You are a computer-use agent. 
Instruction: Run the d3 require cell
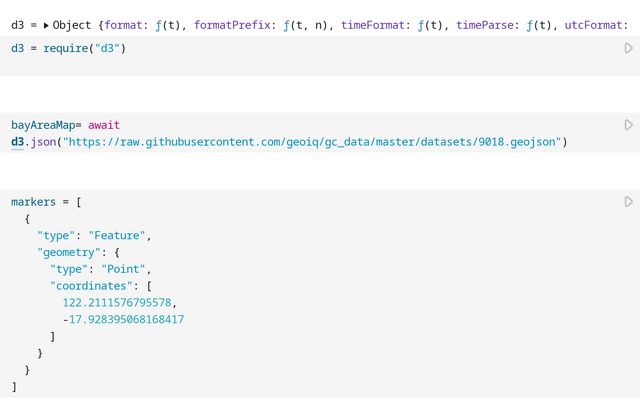point(628,48)
